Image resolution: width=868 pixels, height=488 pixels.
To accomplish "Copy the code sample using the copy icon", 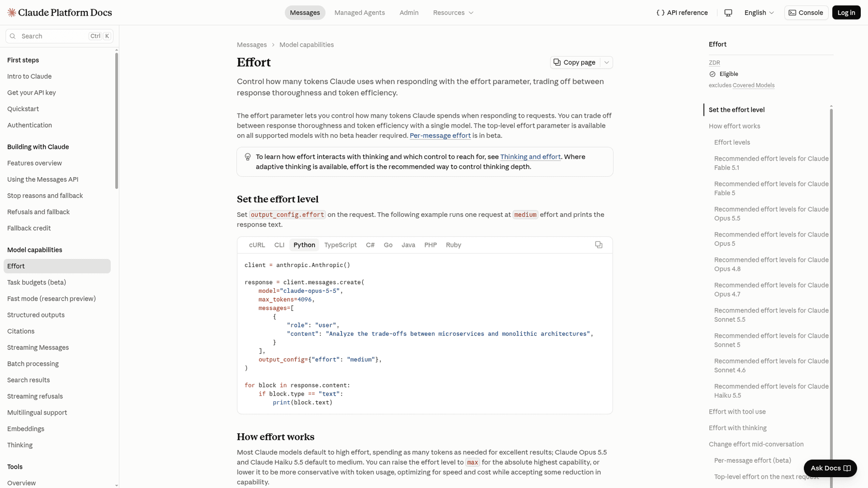I will click(x=598, y=245).
